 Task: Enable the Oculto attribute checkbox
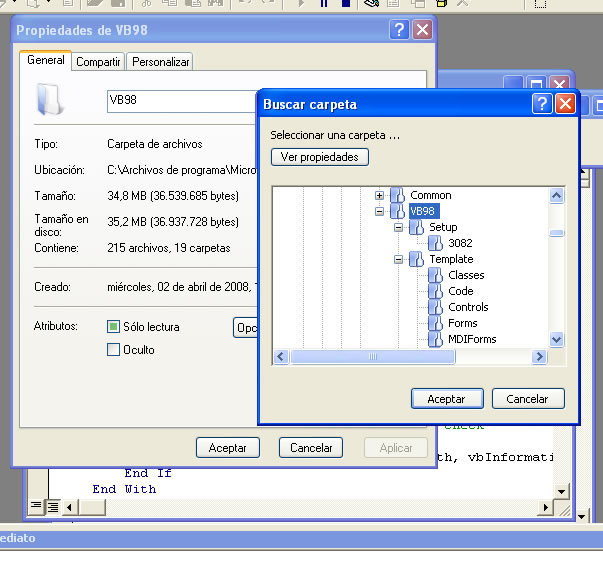click(113, 350)
